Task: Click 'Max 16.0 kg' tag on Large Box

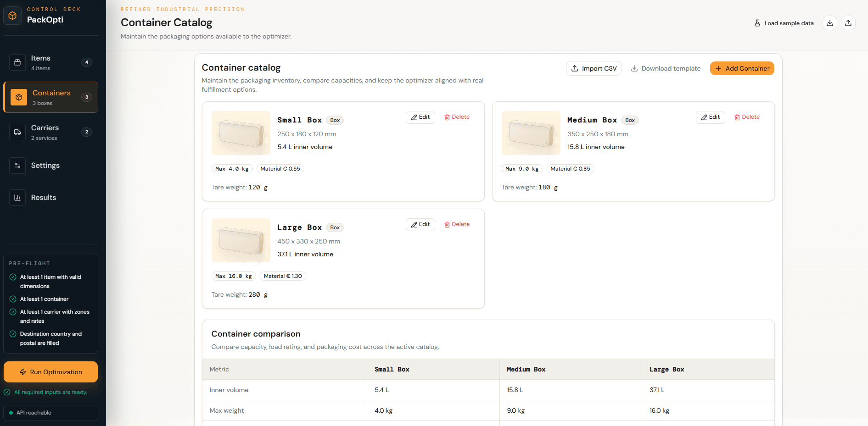Action: click(234, 276)
